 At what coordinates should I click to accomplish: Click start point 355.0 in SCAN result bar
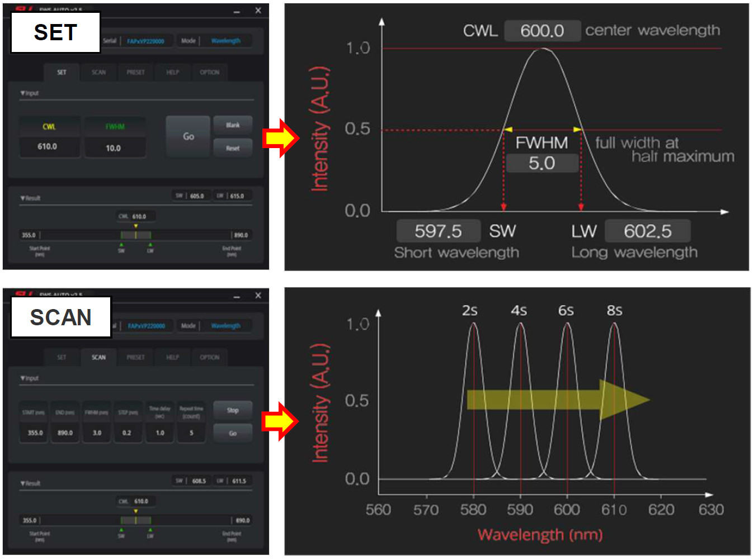pos(29,520)
